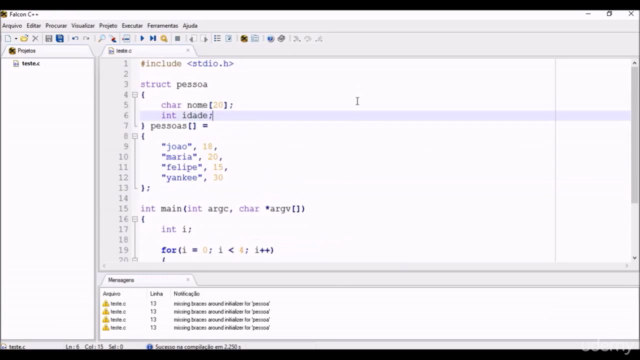The width and height of the screenshot is (640, 360).
Task: Undo the last edit
Action: [x=75, y=38]
